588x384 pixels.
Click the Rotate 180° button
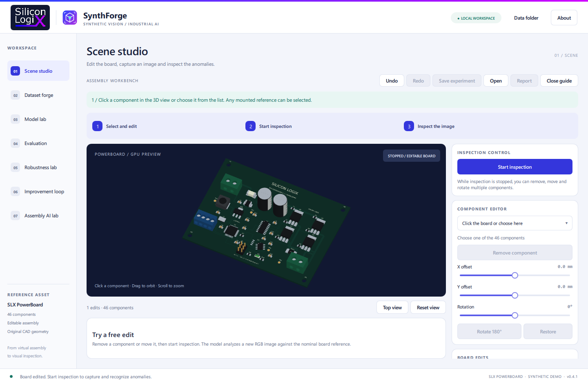coord(489,331)
